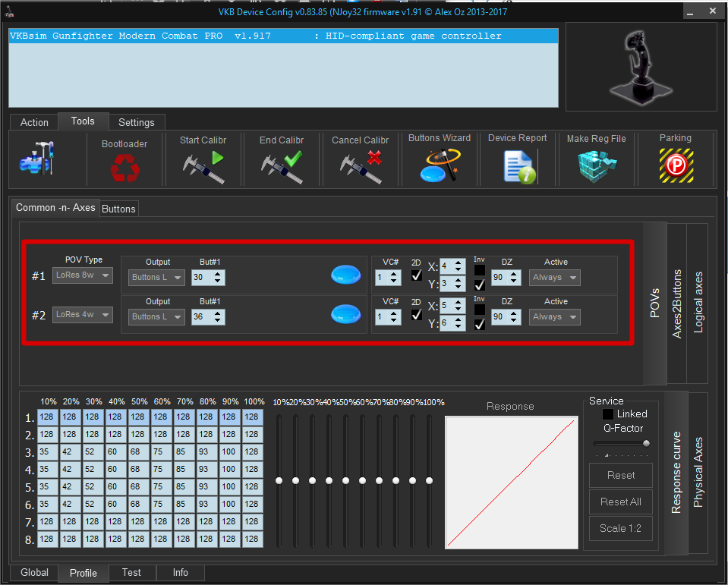Enable the Linked checkbox in Service

pos(608,414)
